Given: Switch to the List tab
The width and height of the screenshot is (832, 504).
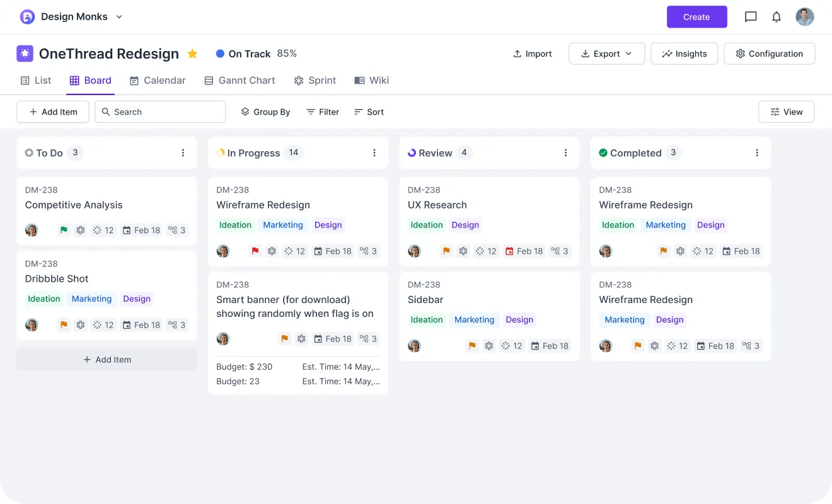Looking at the screenshot, I should [x=36, y=81].
